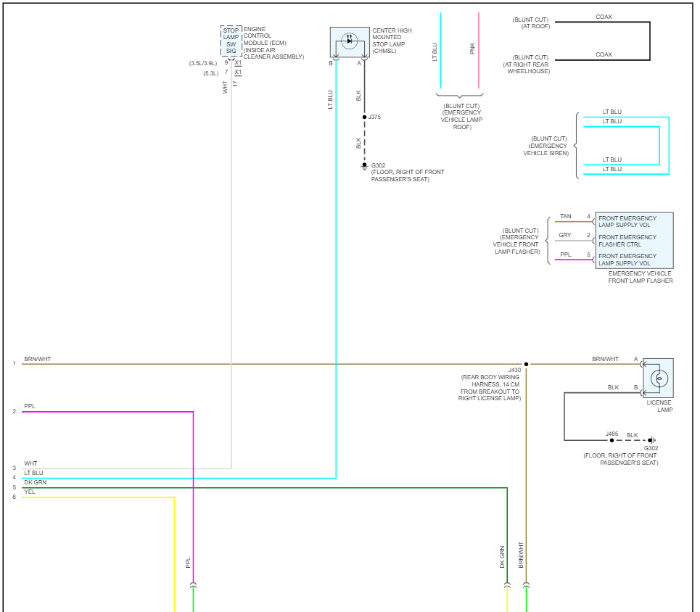Select the G302 ground symbol below J375
This screenshot has width=700, height=612.
tap(364, 166)
